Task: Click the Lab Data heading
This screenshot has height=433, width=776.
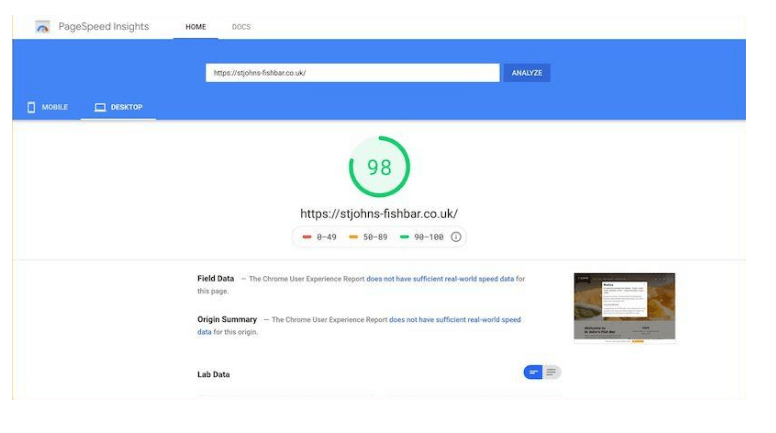Action: [213, 375]
